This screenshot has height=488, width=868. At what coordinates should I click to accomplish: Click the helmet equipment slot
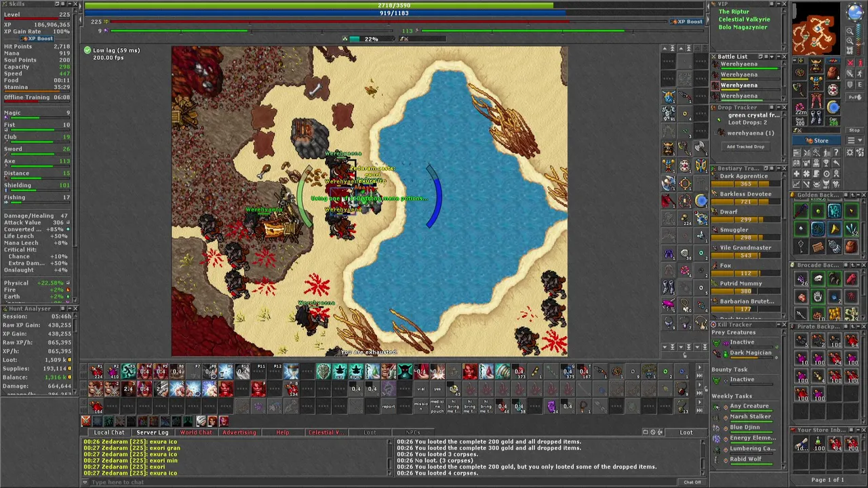tap(816, 65)
